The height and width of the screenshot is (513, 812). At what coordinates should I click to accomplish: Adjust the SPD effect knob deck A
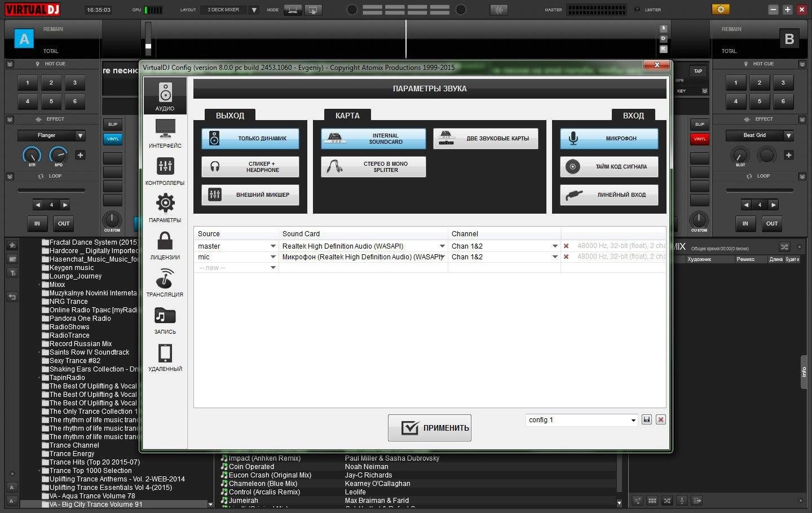pos(59,155)
